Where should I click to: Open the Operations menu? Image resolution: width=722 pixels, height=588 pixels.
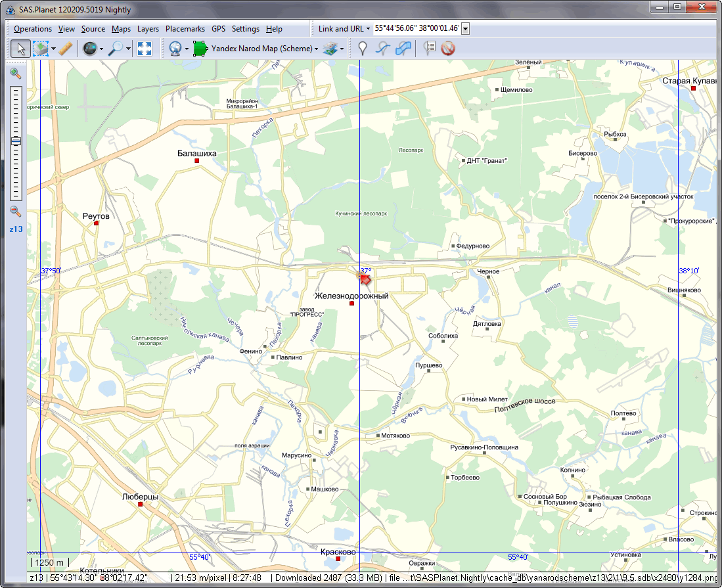[33, 29]
